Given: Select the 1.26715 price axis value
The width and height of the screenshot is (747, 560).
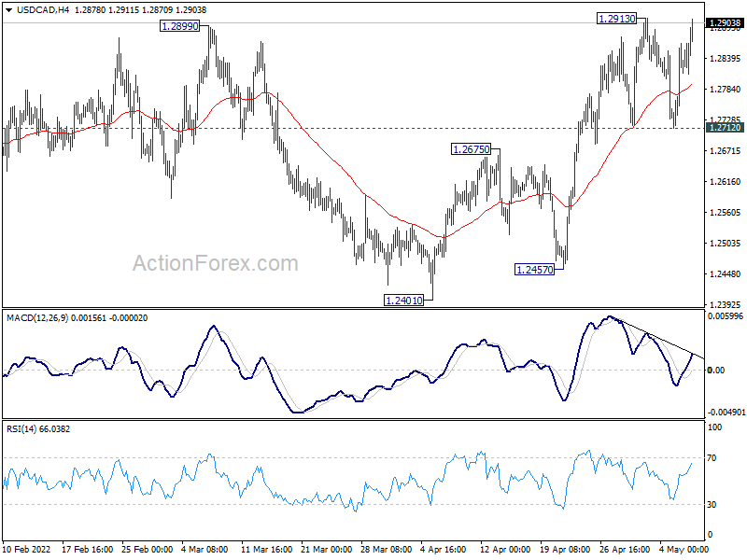Looking at the screenshot, I should click(x=726, y=151).
